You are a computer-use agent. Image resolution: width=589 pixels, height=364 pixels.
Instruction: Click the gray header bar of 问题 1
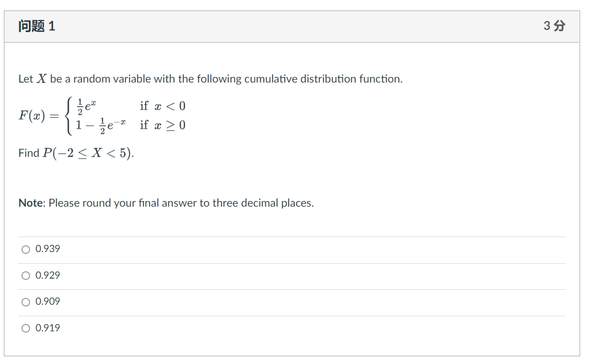point(277,25)
